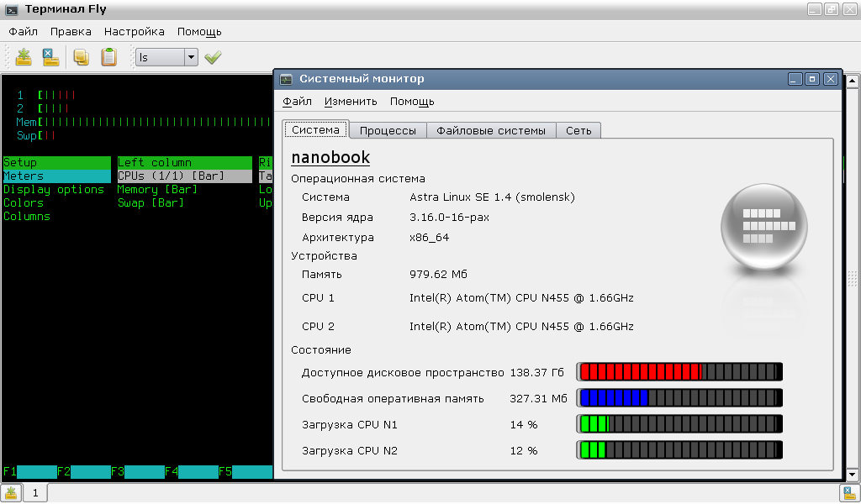Viewport: 861px width, 504px height.
Task: Click the 'x86_64' architecture value
Action: (430, 238)
